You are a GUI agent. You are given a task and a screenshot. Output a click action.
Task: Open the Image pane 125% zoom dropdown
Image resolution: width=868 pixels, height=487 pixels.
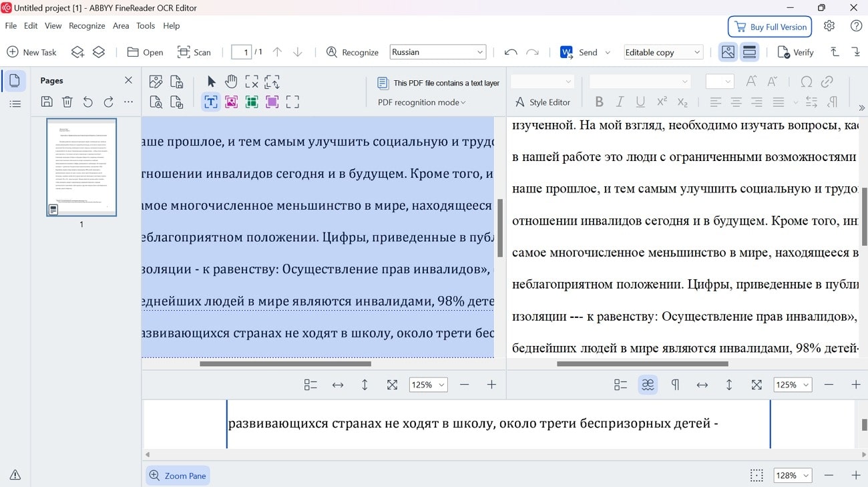[428, 385]
